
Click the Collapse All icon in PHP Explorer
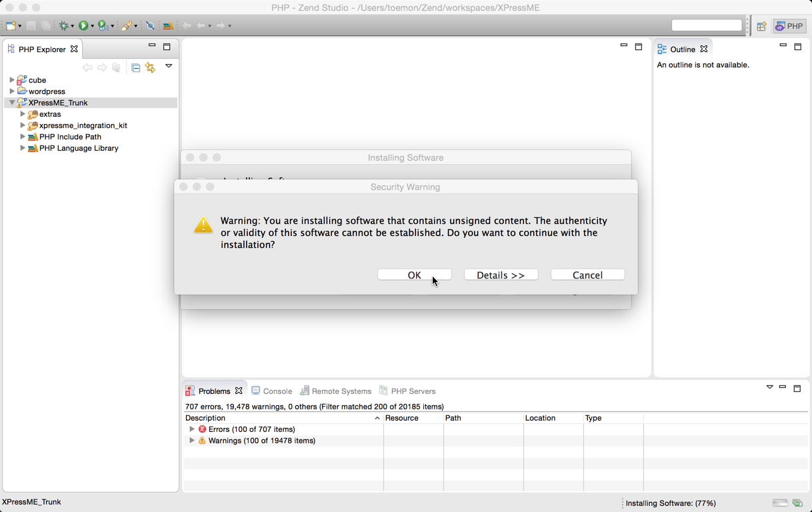135,67
